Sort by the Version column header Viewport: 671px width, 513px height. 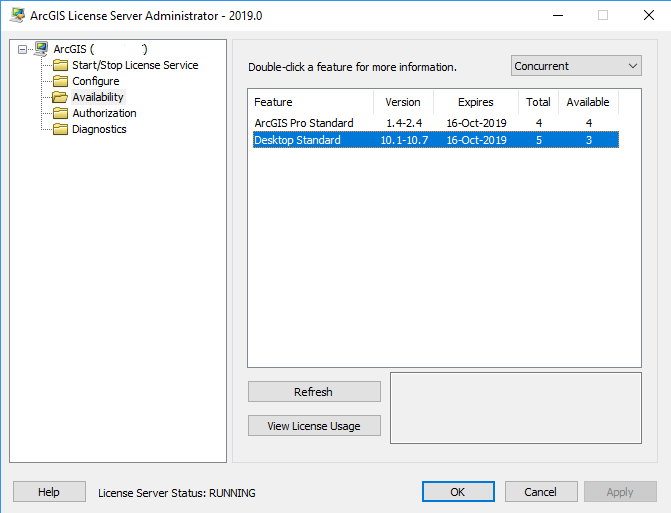point(403,102)
